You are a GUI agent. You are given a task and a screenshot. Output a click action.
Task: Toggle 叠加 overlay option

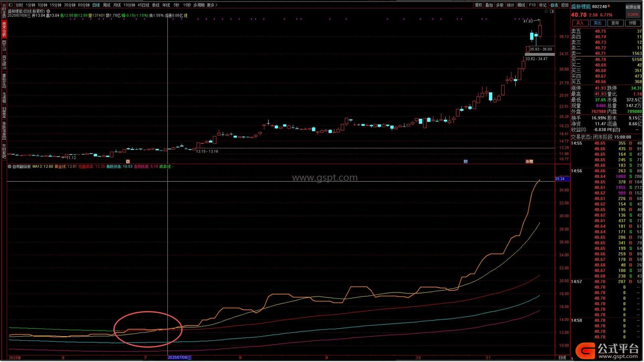489,5
